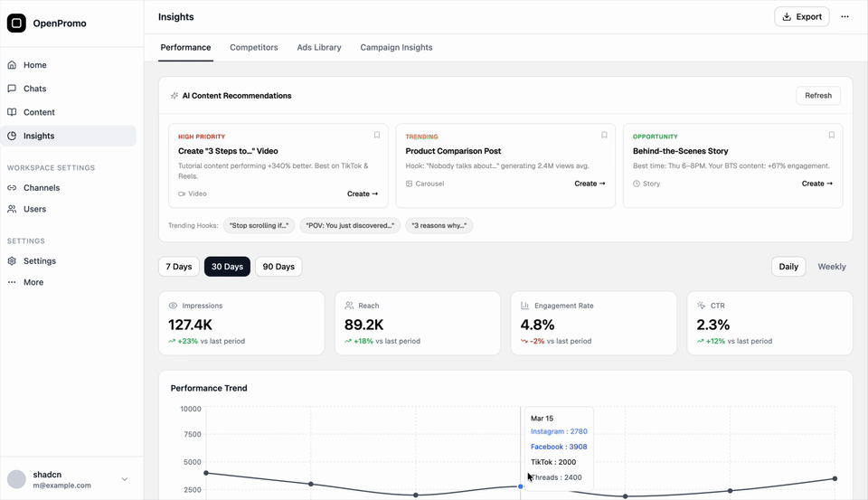Switch to the Competitors tab

(254, 47)
